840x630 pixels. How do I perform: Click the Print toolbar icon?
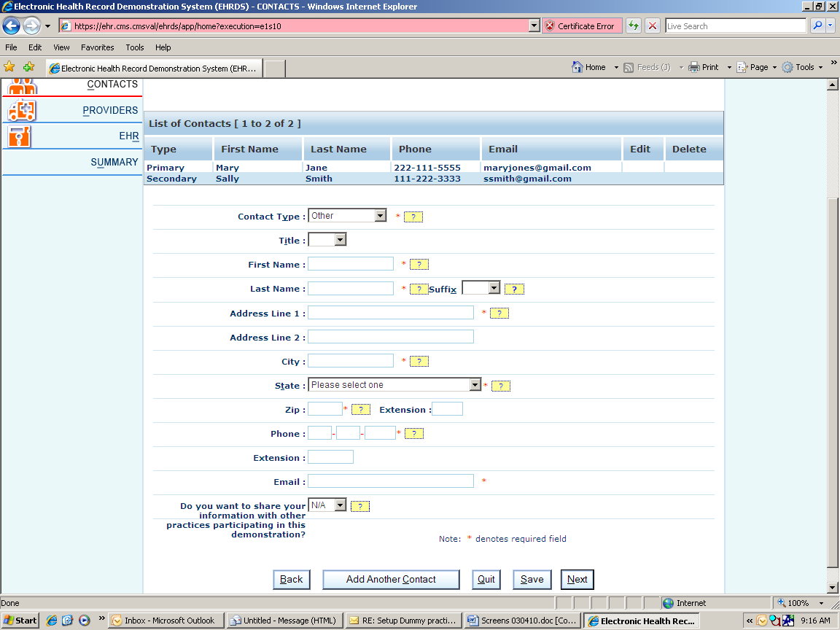point(693,68)
